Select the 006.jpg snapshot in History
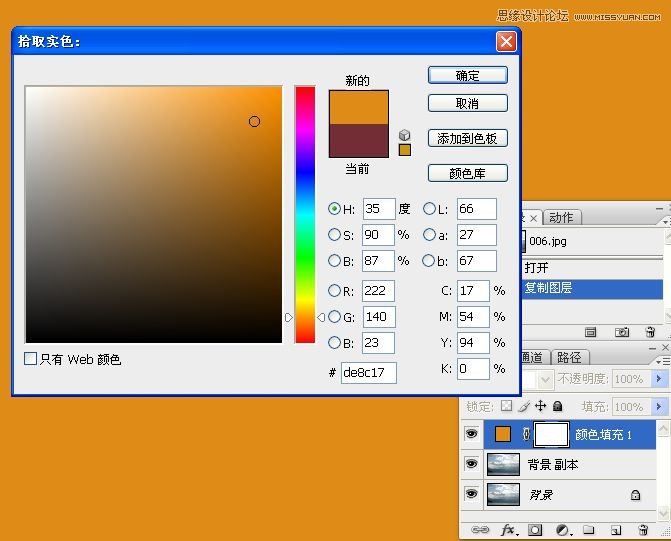Screen dimensions: 671x541 tap(592, 241)
